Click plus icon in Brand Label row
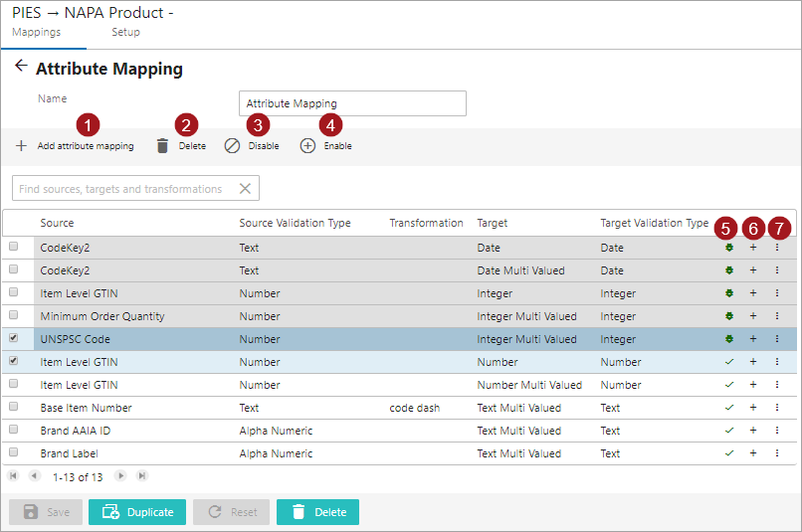This screenshot has height=532, width=802. coord(753,453)
